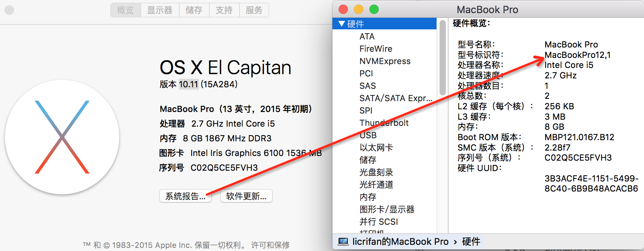
Task: Click the System Report sidebar scrollbar
Action: click(x=442, y=58)
